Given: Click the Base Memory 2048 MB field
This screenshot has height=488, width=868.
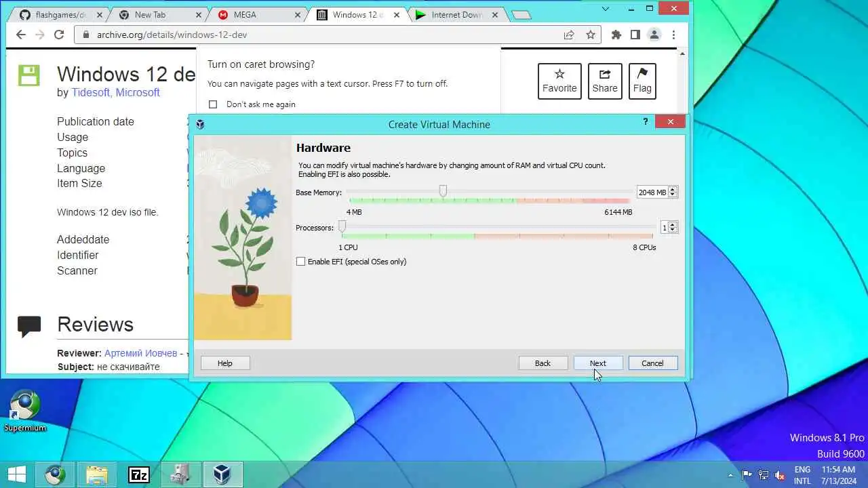Looking at the screenshot, I should 652,192.
